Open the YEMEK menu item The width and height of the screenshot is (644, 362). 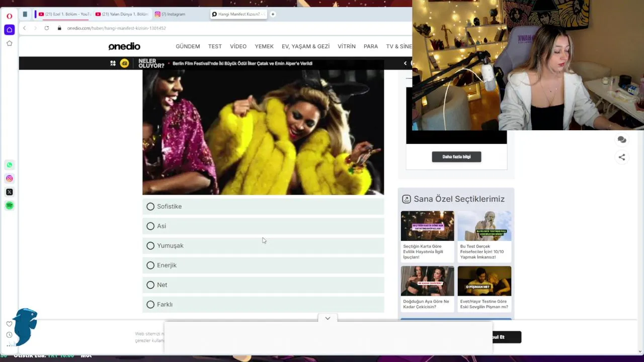[x=264, y=46]
